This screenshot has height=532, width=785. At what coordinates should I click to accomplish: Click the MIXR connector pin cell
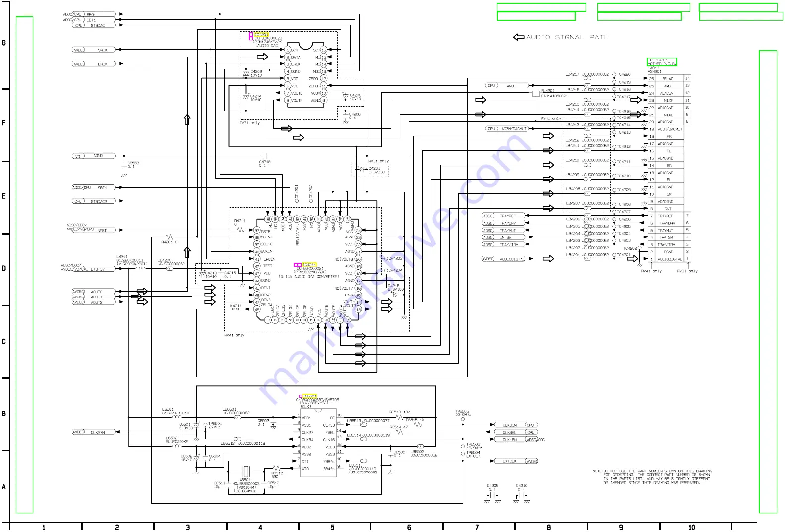[669, 100]
